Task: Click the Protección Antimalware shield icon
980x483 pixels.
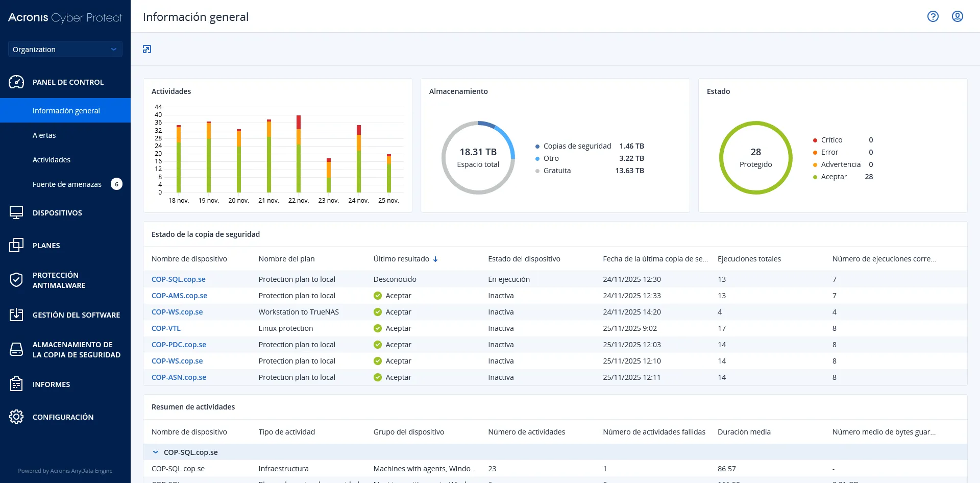Action: click(x=16, y=280)
